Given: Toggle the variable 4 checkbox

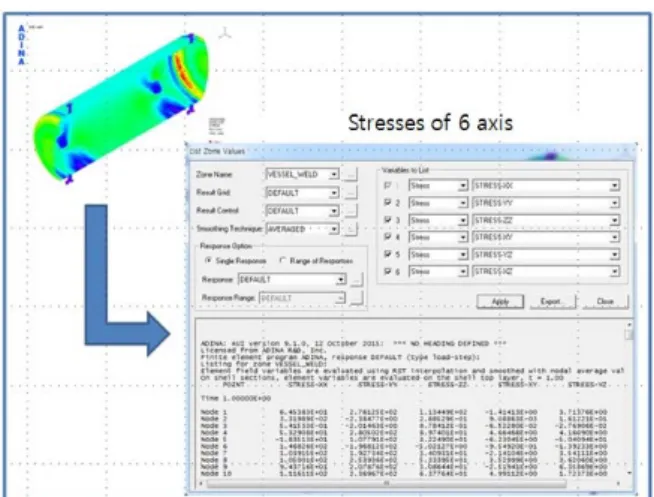Looking at the screenshot, I should click(387, 237).
